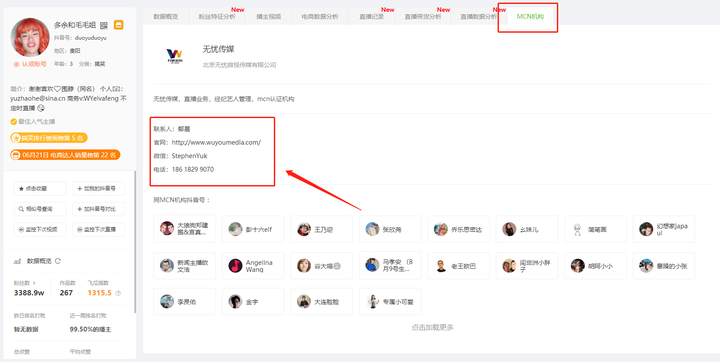
Task: Open the 老王欧巴 account card
Action: (459, 266)
